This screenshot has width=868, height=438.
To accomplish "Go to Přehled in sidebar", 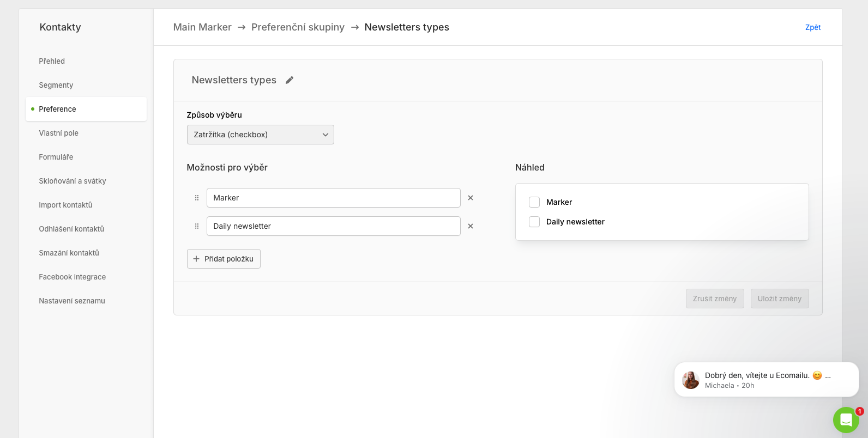I will point(52,61).
